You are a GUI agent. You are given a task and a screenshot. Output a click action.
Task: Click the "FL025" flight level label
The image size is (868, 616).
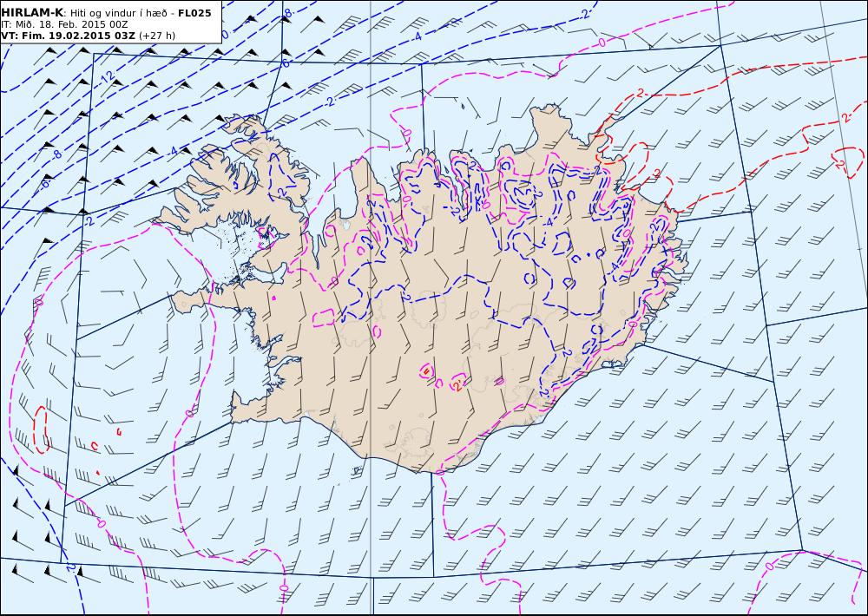pyautogui.click(x=194, y=13)
